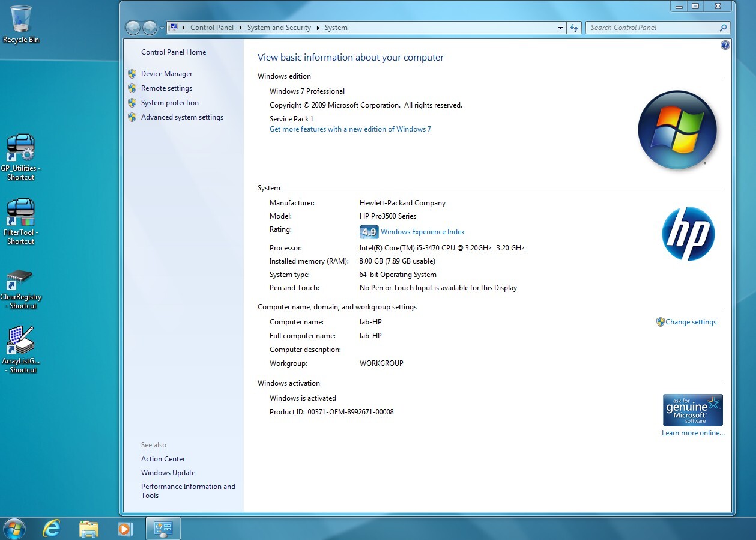
Task: Click the Forward navigation arrow
Action: [x=150, y=28]
